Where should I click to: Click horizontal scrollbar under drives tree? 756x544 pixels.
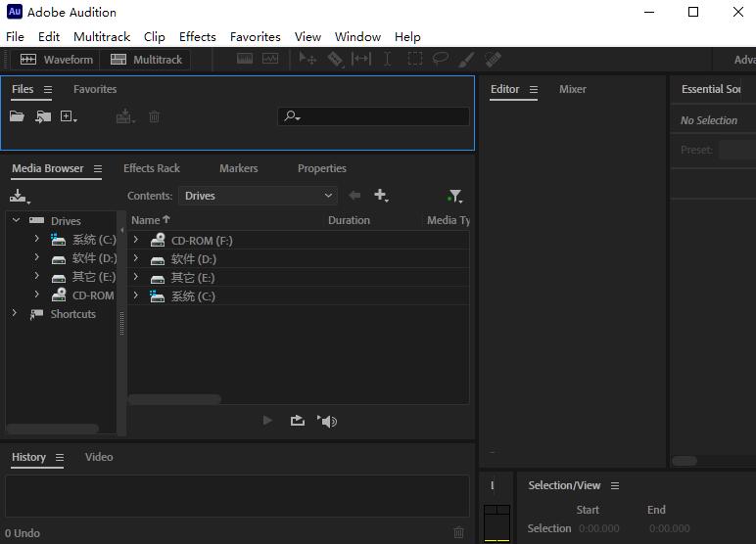pos(53,428)
